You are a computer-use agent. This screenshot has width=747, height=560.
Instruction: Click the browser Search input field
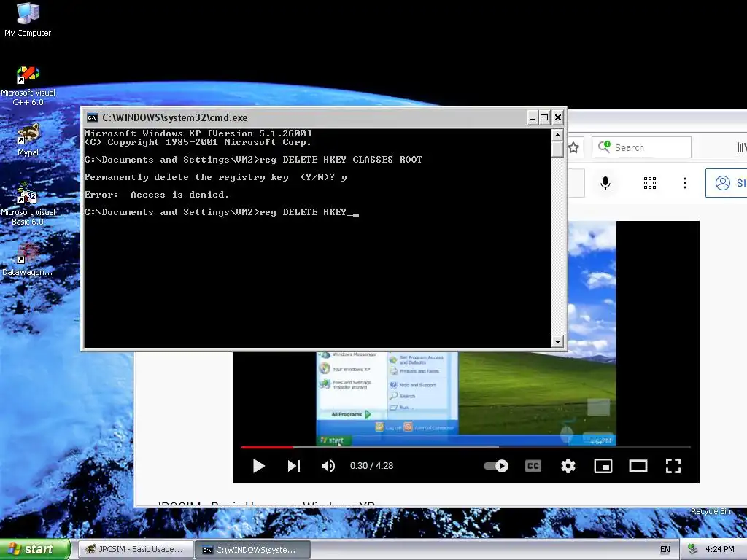(641, 147)
